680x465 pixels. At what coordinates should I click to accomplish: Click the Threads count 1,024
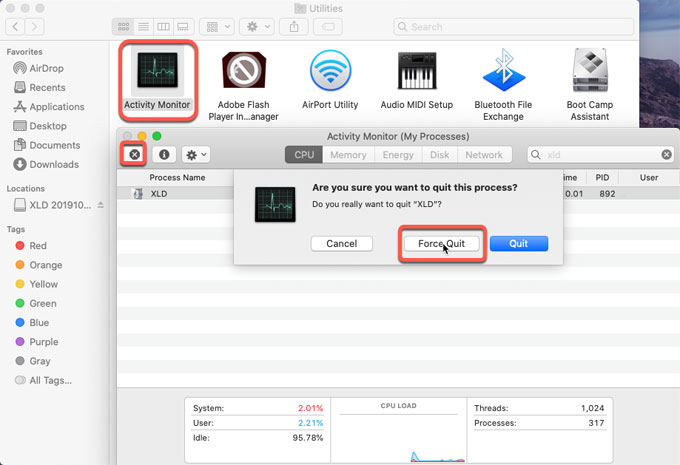click(x=592, y=408)
